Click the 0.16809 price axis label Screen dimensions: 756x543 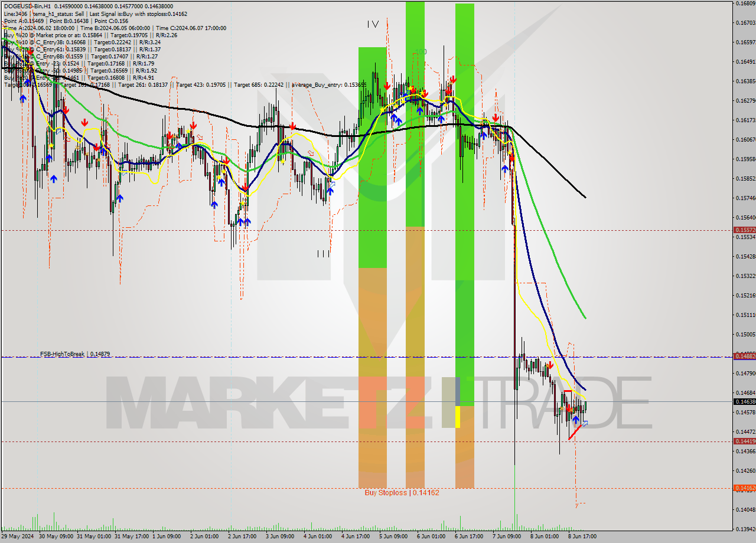(745, 3)
